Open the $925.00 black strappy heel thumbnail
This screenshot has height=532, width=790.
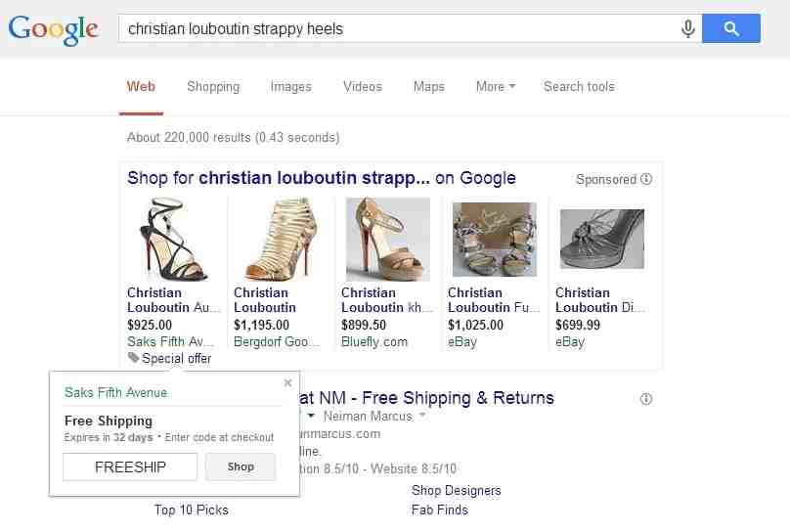coord(171,240)
